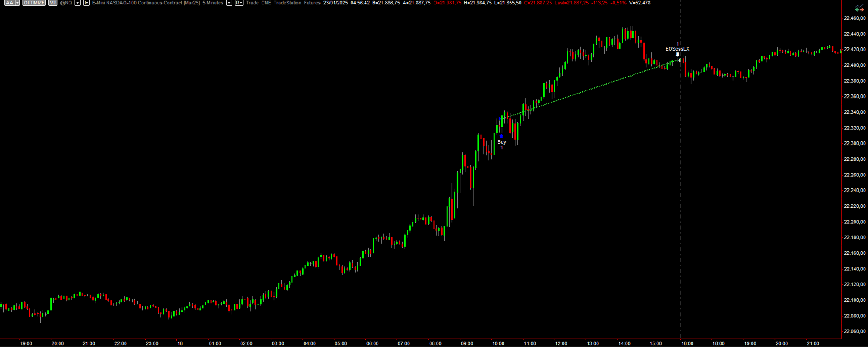Expand the symbol dropdown after @NQ
Image resolution: width=868 pixels, height=347 pixels.
77,3
